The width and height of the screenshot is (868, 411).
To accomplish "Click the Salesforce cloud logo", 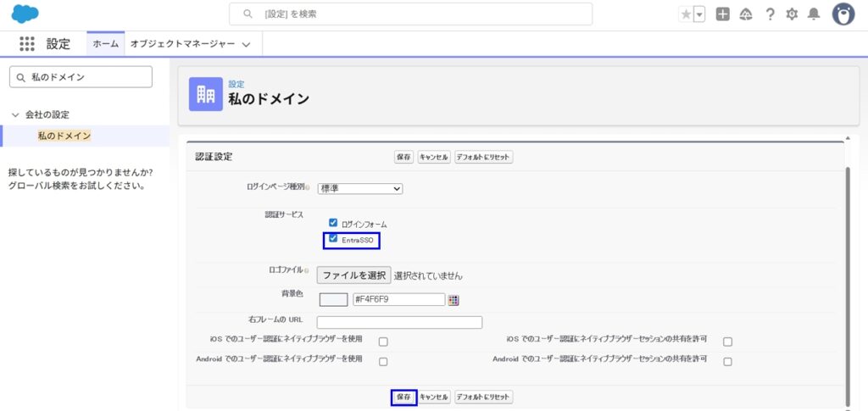I will coord(26,14).
